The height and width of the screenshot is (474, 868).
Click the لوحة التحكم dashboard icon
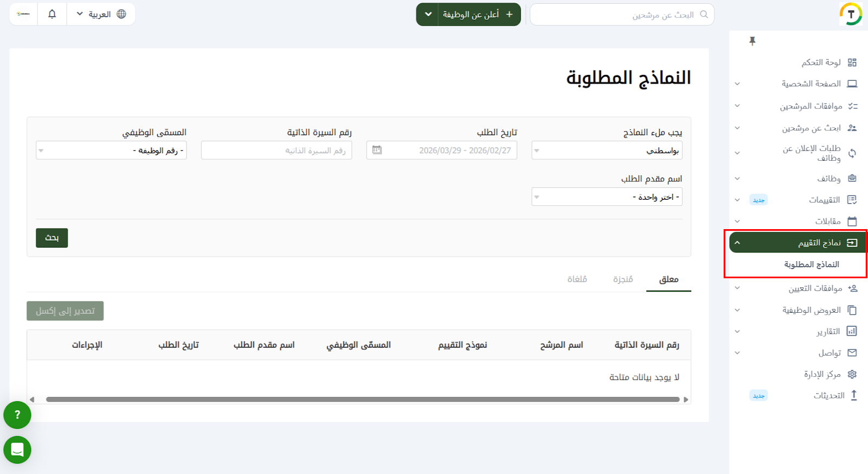click(x=852, y=62)
